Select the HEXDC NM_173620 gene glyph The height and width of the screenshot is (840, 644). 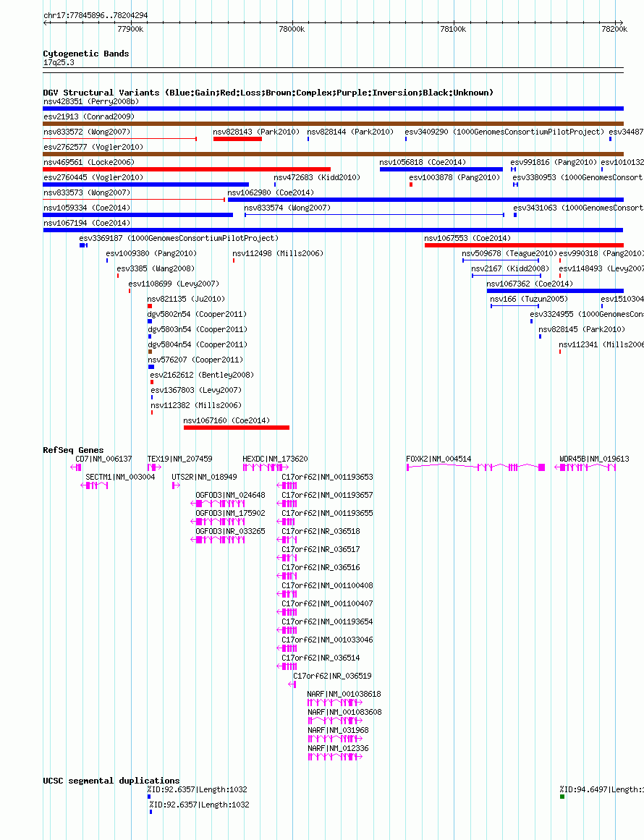point(266,467)
